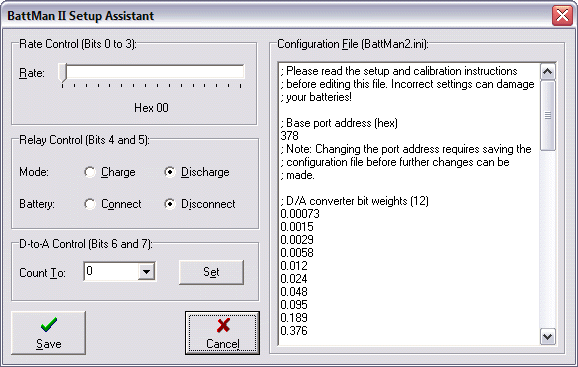
Task: Open the Count To dropdown arrow
Action: [146, 272]
